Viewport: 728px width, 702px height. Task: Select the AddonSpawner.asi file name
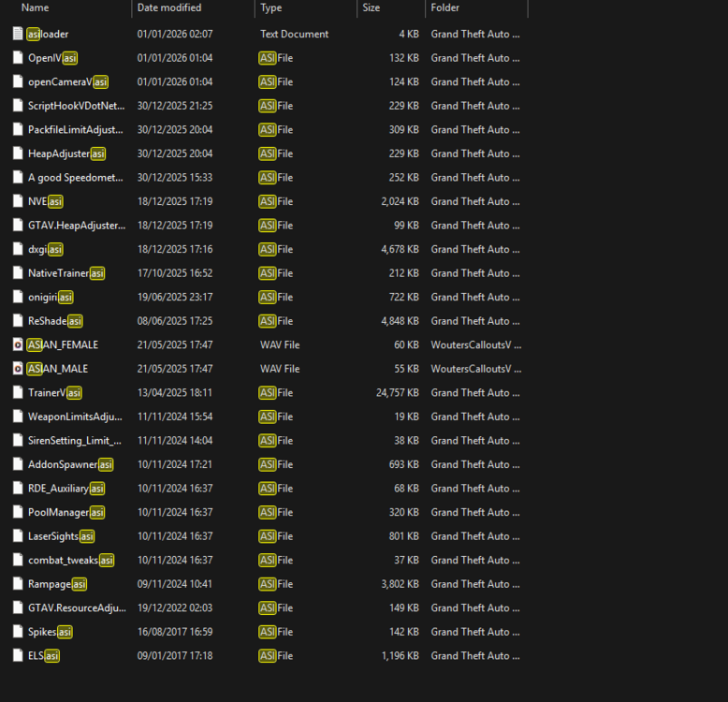pyautogui.click(x=70, y=465)
